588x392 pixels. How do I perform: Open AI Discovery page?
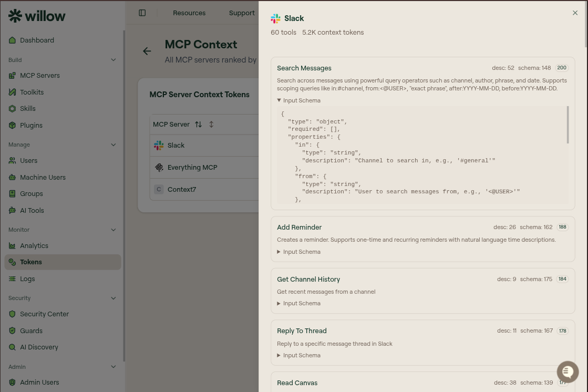[39, 347]
